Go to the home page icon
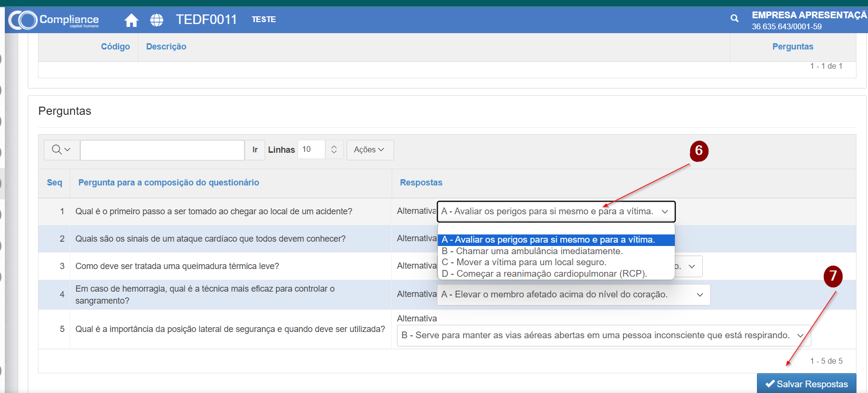Image resolution: width=868 pixels, height=393 pixels. click(131, 20)
